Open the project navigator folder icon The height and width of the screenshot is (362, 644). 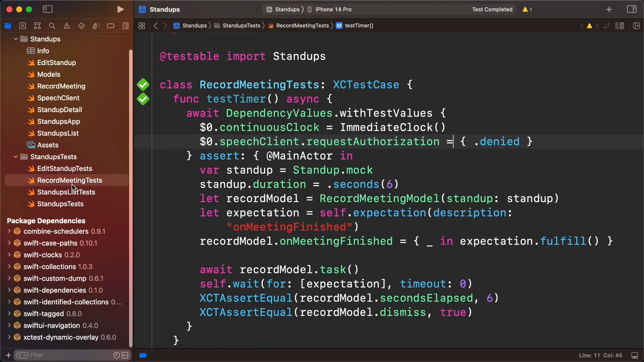pyautogui.click(x=8, y=26)
